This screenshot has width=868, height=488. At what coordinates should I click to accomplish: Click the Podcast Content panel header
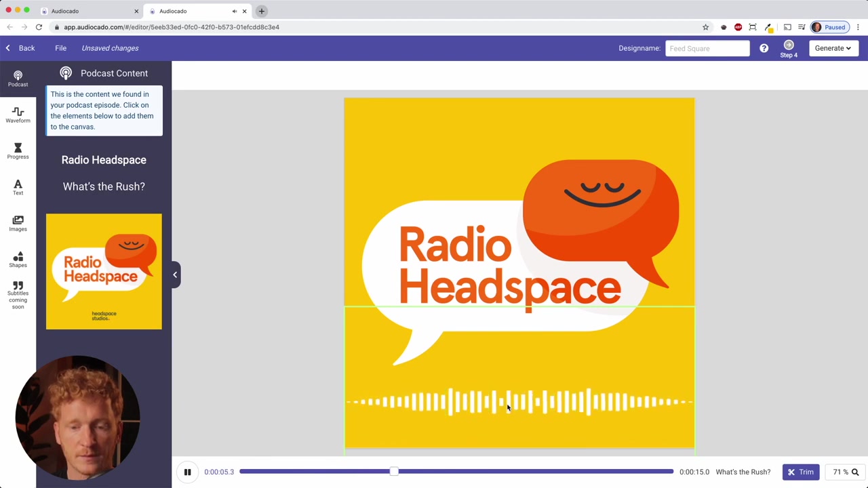pos(104,73)
